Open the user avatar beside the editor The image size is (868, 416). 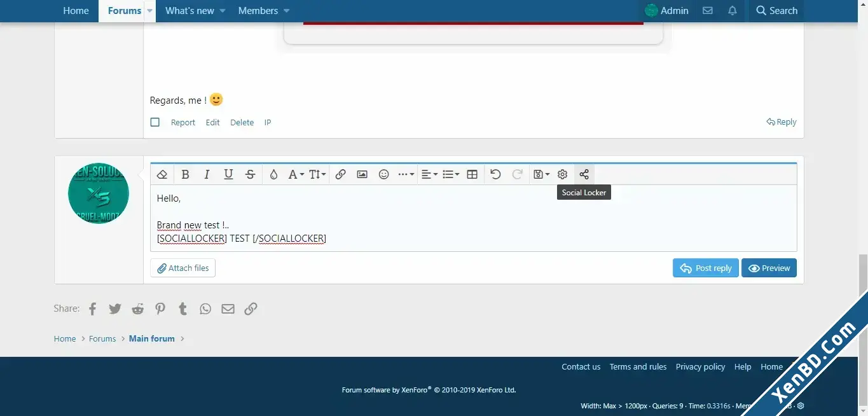click(x=99, y=193)
